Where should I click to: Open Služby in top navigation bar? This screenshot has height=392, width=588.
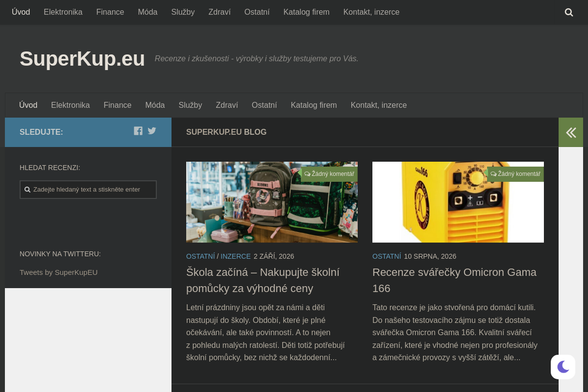pyautogui.click(x=183, y=12)
